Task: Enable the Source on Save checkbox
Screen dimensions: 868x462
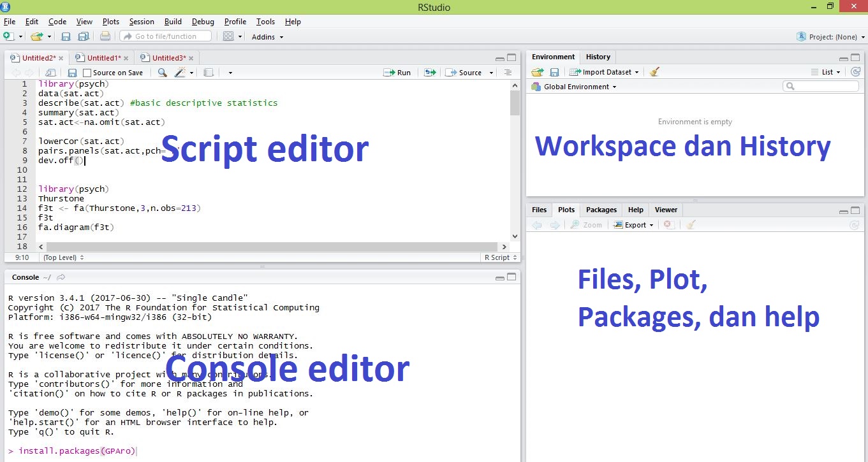Action: [x=86, y=72]
